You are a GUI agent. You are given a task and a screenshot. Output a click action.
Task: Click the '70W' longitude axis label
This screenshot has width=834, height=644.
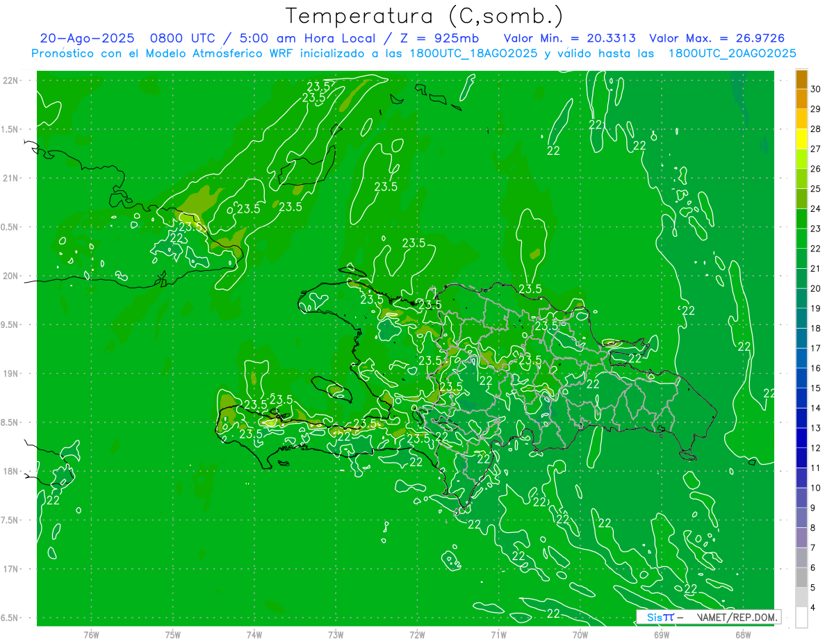580,635
